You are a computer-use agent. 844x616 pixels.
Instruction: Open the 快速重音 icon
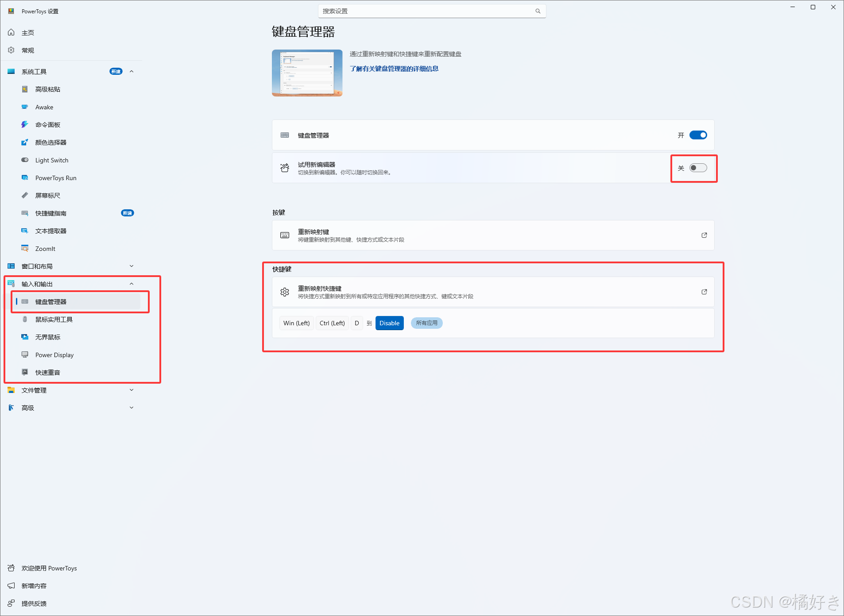click(25, 372)
